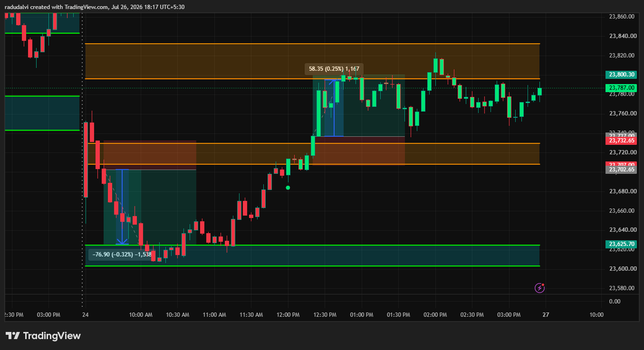
Task: Click the green 23,625.70 price label
Action: pyautogui.click(x=621, y=244)
